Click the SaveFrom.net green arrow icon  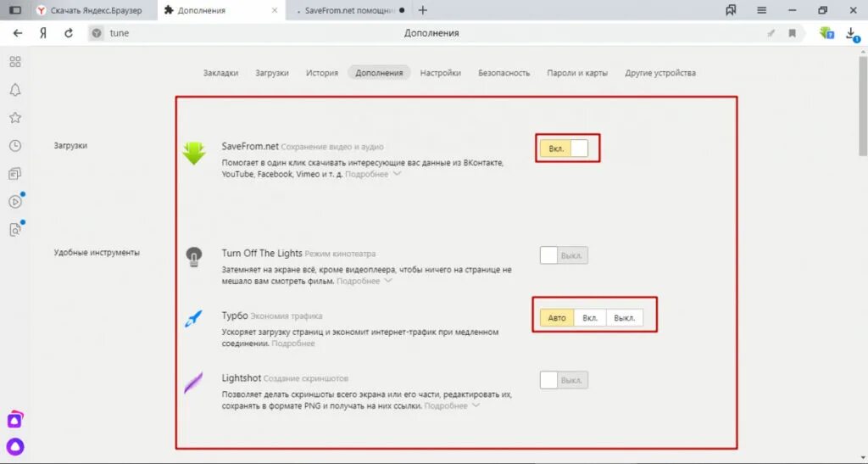click(x=194, y=154)
